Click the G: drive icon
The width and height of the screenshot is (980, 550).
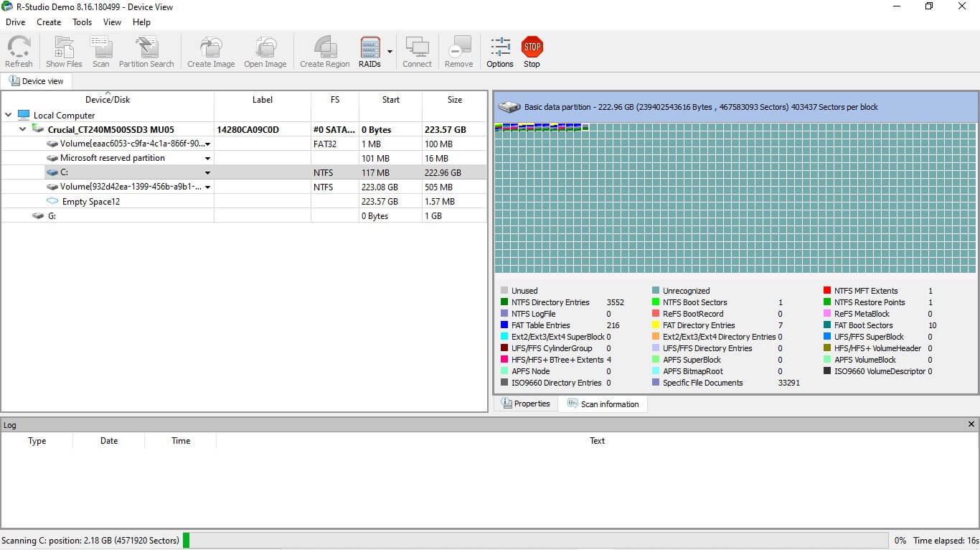click(38, 215)
